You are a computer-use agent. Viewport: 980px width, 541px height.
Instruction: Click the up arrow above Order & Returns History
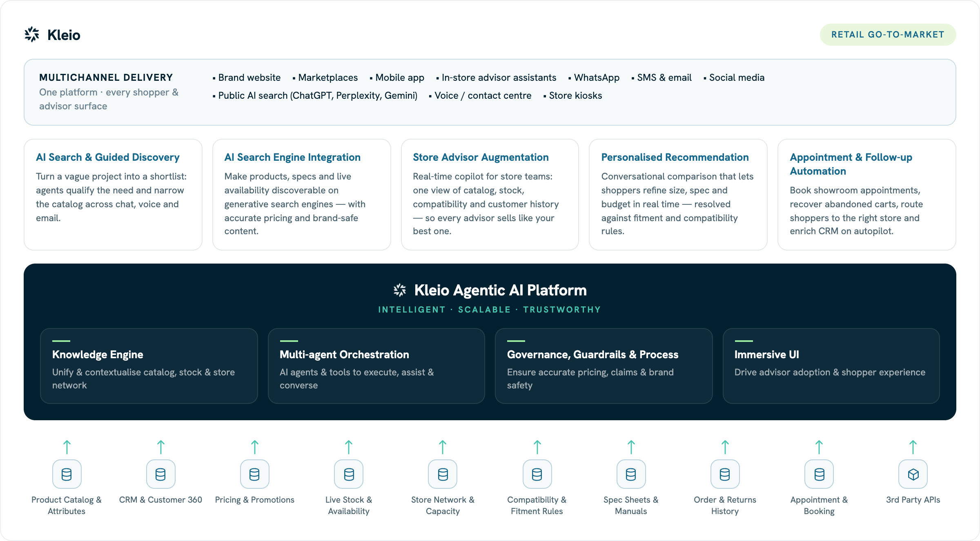pyautogui.click(x=725, y=447)
